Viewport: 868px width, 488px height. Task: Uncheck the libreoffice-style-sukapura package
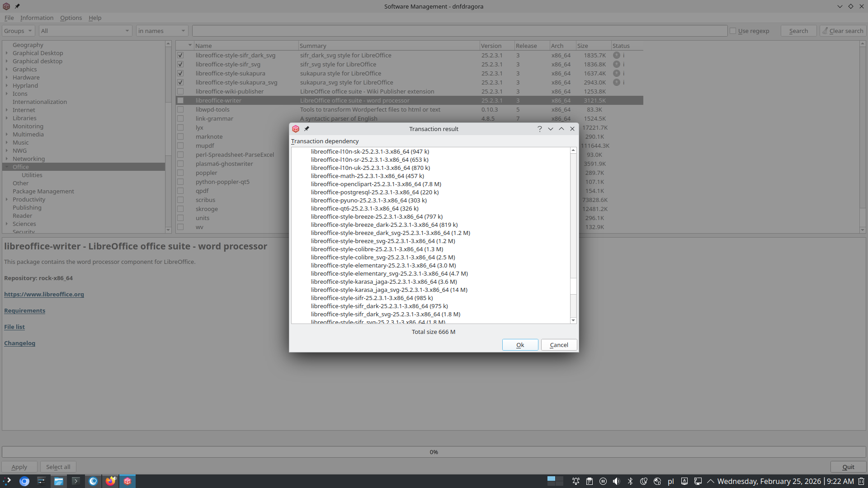[181, 73]
